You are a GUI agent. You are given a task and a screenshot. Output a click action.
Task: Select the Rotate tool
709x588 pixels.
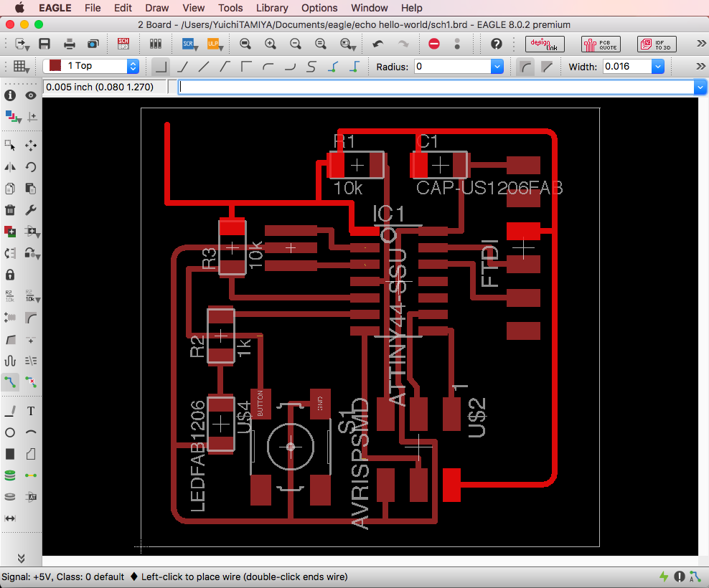click(31, 167)
